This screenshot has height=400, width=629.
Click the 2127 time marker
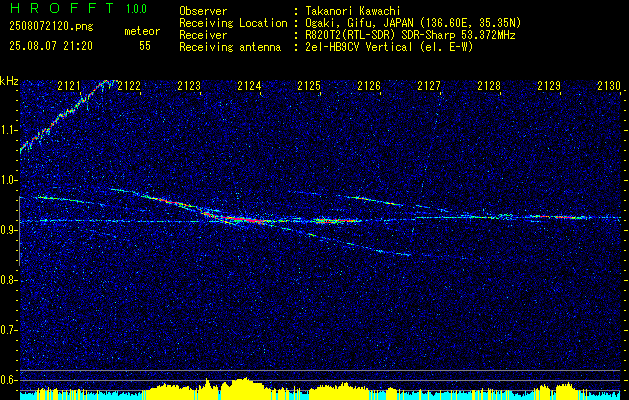[429, 85]
